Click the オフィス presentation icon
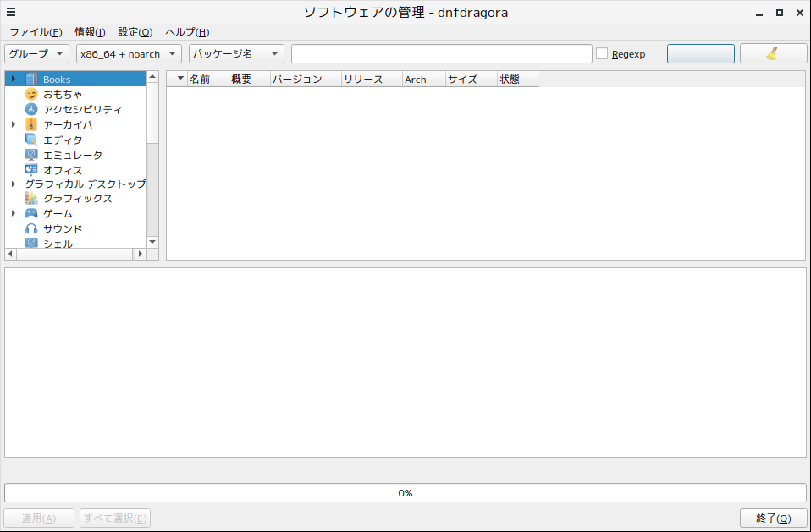 click(31, 170)
